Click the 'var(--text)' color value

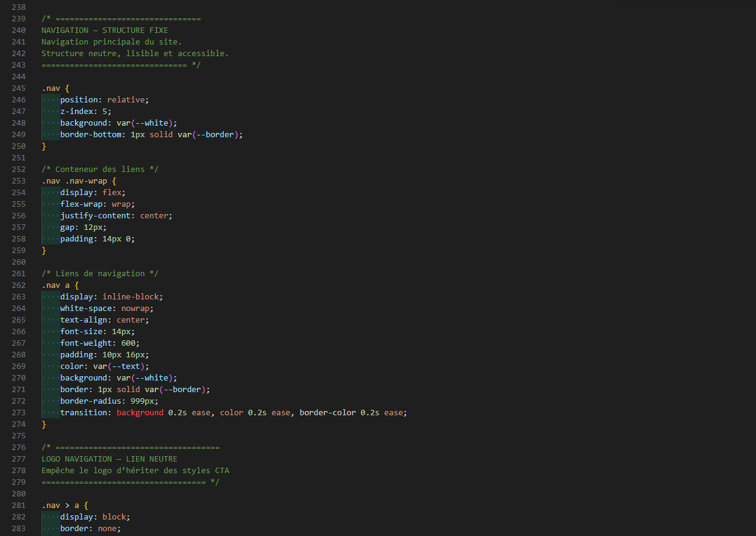[x=121, y=366]
